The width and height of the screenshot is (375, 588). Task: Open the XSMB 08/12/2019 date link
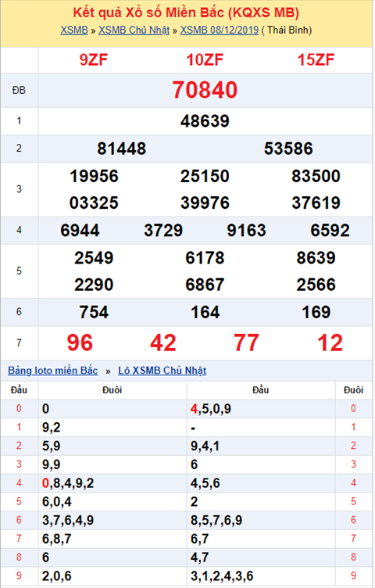(x=220, y=30)
